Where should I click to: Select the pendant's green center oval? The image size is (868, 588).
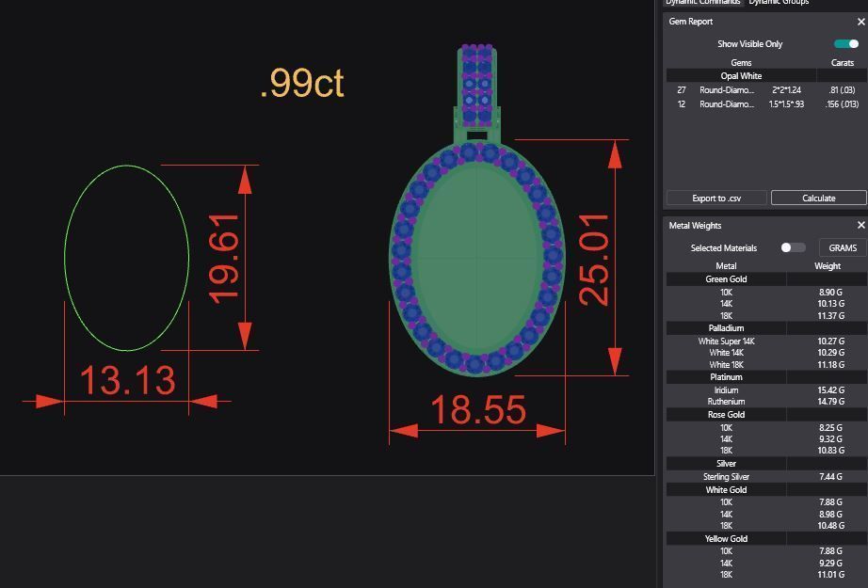(x=477, y=259)
